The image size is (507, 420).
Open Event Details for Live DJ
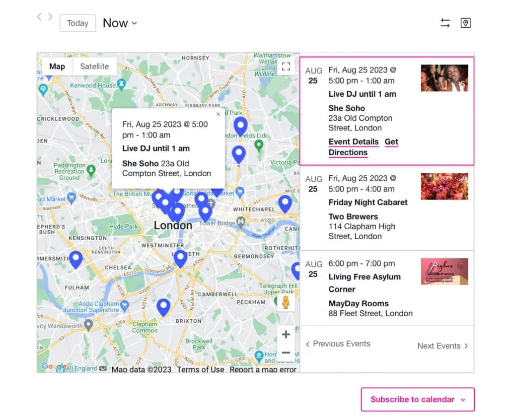click(353, 142)
